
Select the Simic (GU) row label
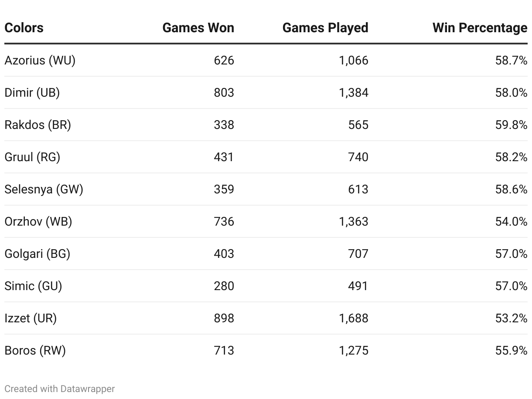click(33, 286)
